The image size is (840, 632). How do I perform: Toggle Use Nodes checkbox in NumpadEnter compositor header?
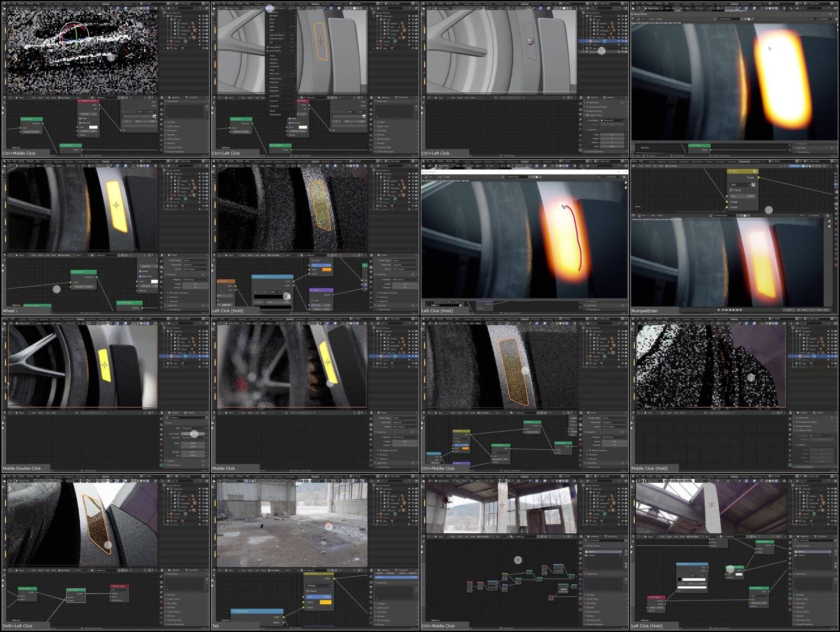tap(668, 166)
